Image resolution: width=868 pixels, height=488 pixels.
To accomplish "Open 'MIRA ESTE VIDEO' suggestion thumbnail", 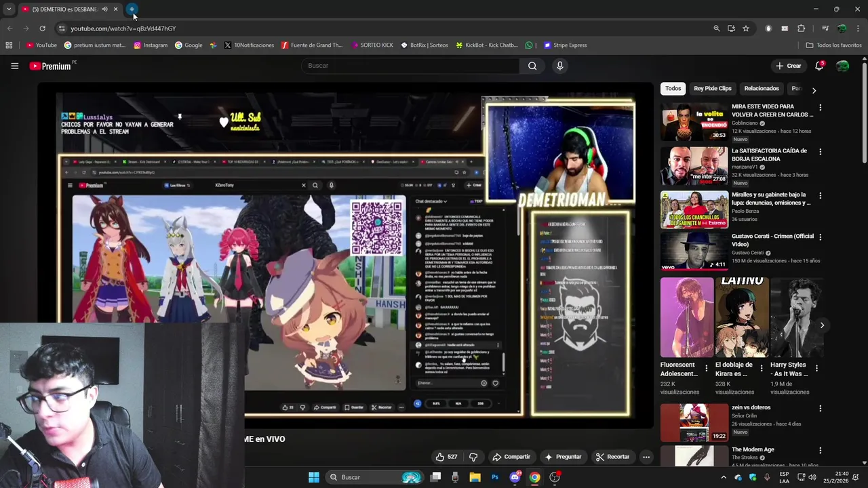I will [x=694, y=122].
